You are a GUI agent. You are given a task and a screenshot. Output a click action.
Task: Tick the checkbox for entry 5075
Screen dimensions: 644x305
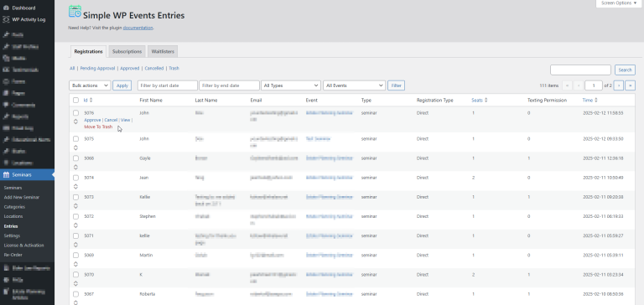coord(75,139)
